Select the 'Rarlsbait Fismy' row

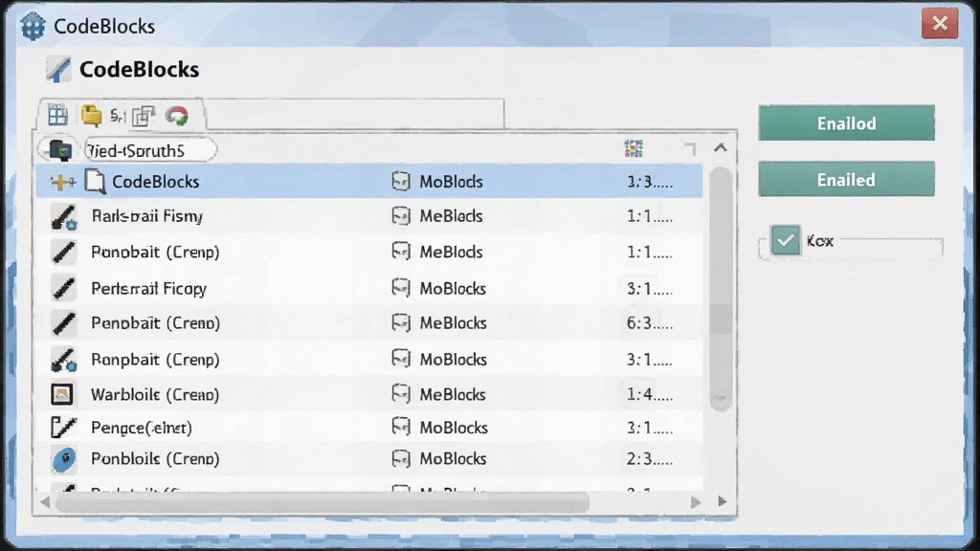coord(368,216)
